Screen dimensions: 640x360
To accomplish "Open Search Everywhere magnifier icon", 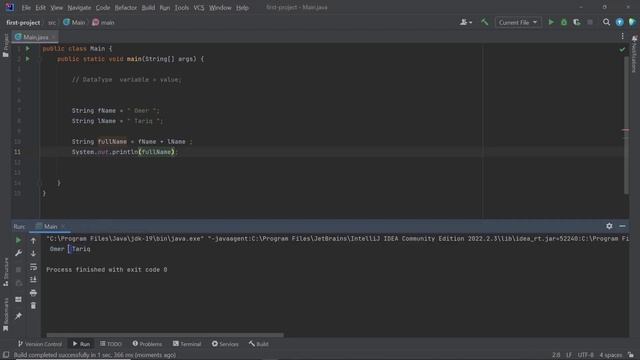I will (x=607, y=22).
